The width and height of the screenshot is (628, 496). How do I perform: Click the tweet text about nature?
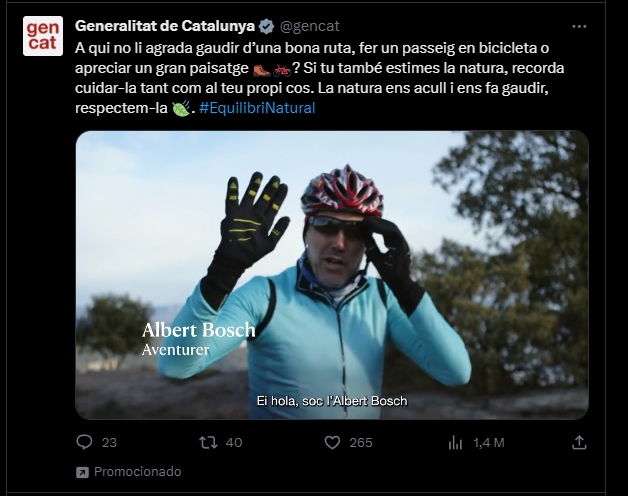(x=320, y=78)
